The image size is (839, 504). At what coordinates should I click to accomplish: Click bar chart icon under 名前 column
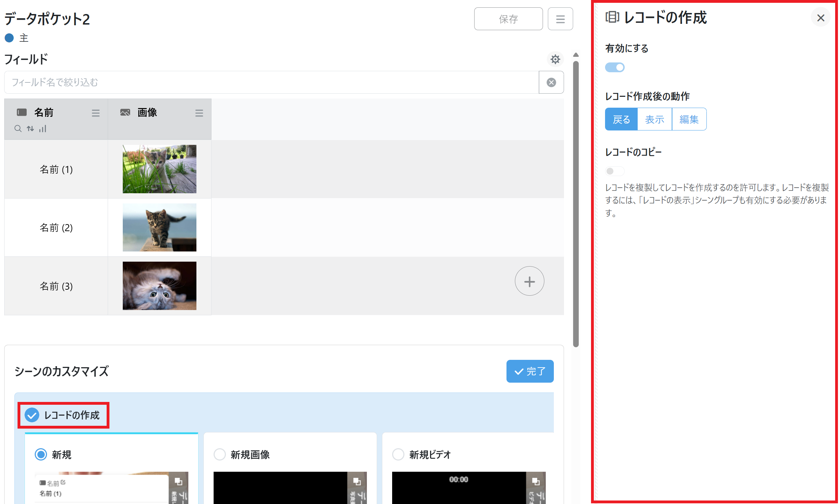(x=43, y=129)
